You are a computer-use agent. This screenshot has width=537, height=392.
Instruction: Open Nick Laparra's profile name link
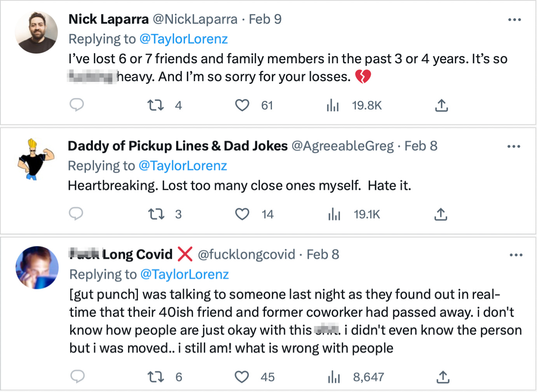point(108,19)
